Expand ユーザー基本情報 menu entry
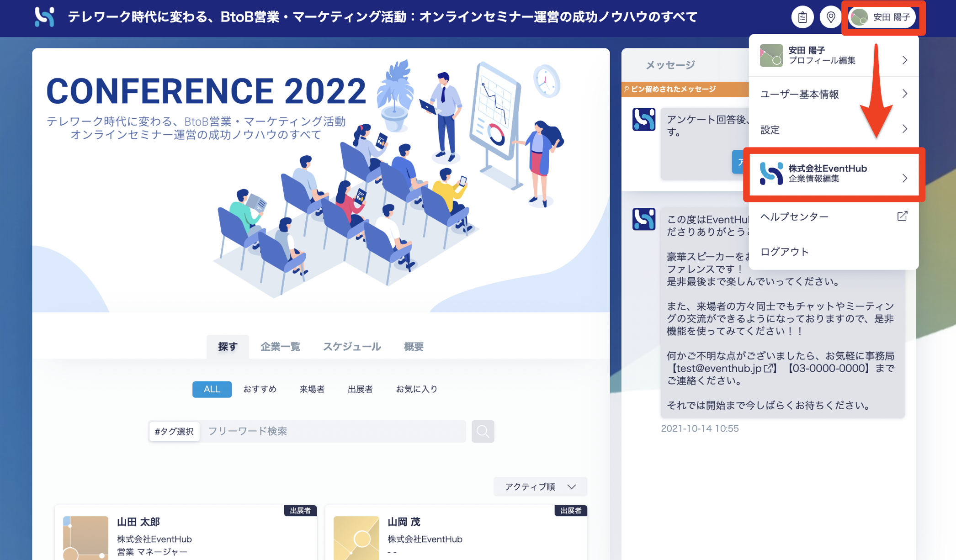 (834, 94)
